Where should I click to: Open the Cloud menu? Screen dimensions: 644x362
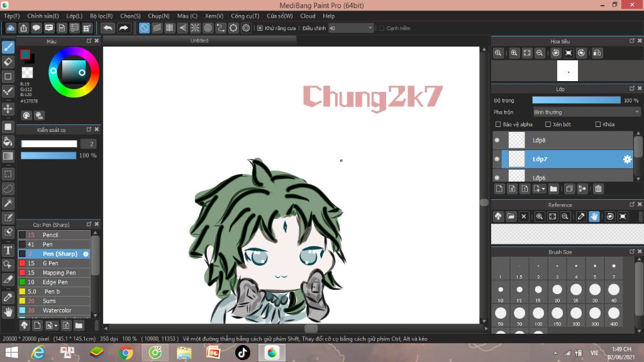point(308,16)
